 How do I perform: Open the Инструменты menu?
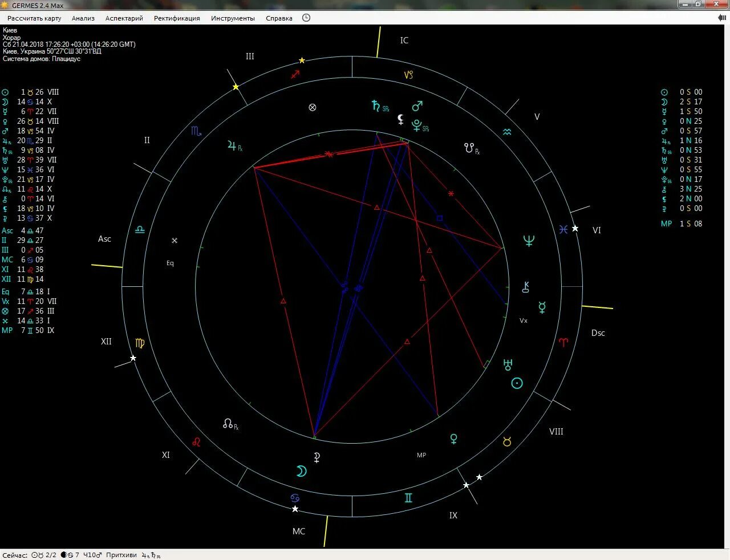(233, 18)
